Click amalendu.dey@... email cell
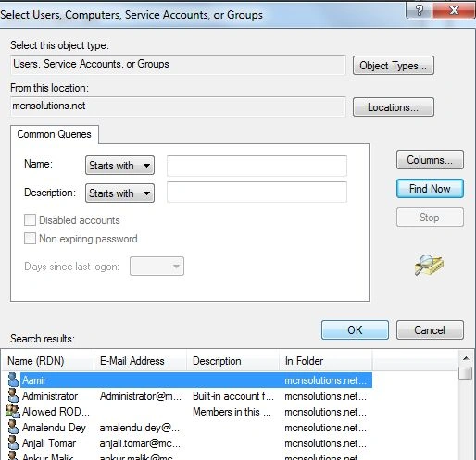Viewport: 476px width, 460px height. [x=139, y=428]
